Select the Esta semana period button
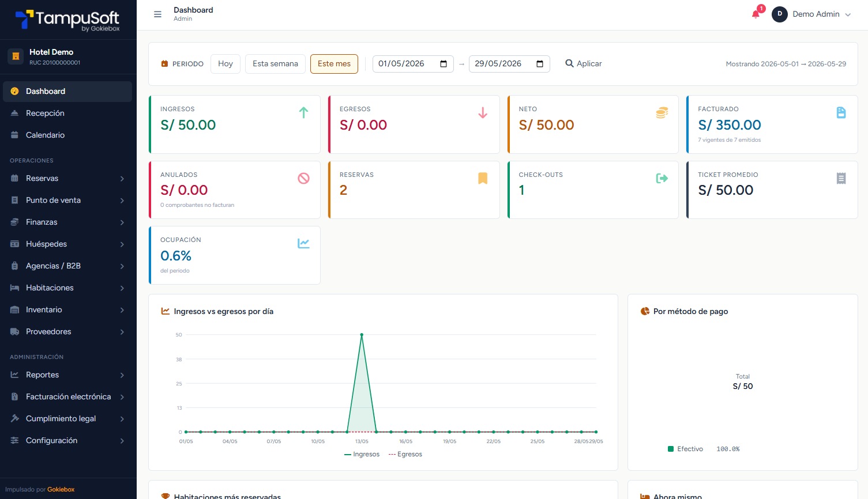Screen dimensions: 868x499 pyautogui.click(x=275, y=64)
